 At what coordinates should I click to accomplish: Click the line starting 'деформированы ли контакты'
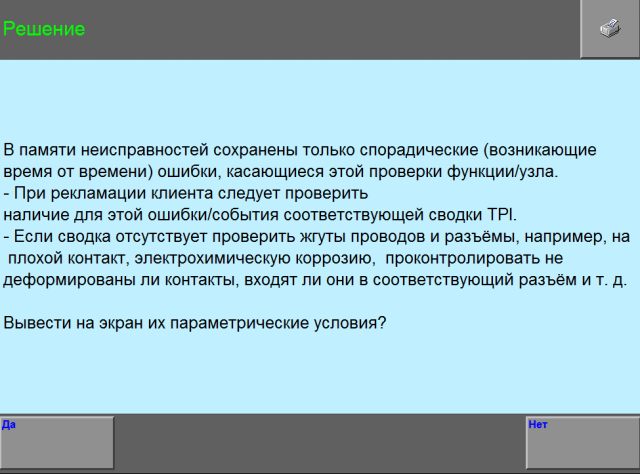(x=315, y=280)
